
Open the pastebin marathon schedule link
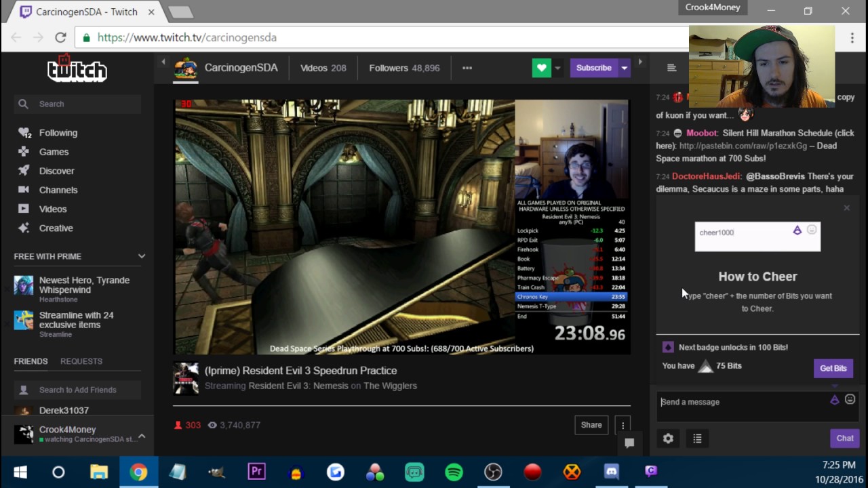[x=743, y=146]
